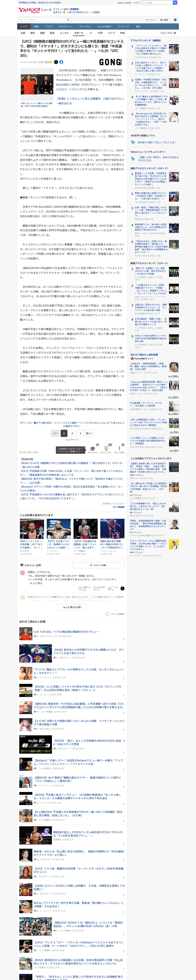Click the ログイン link
196x980 pixels.
[x=57, y=12]
